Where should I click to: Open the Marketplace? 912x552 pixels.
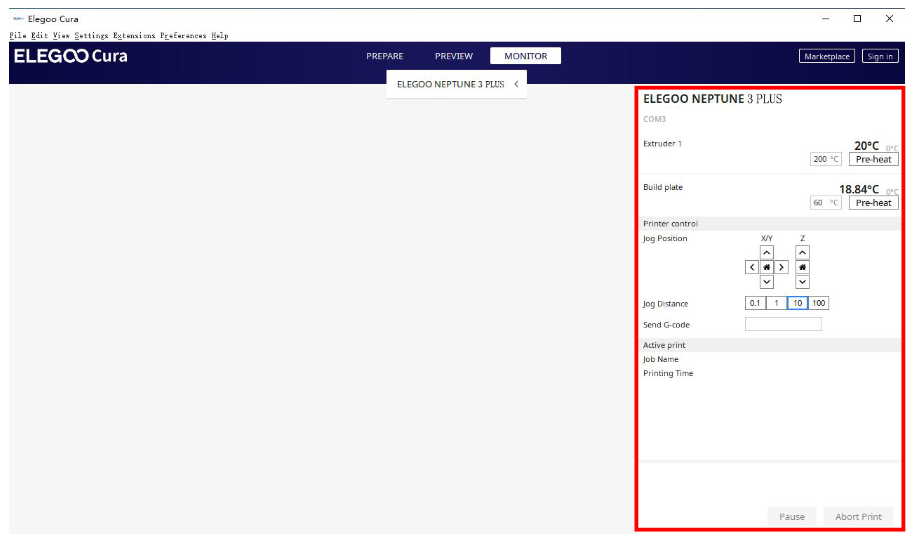coord(826,56)
